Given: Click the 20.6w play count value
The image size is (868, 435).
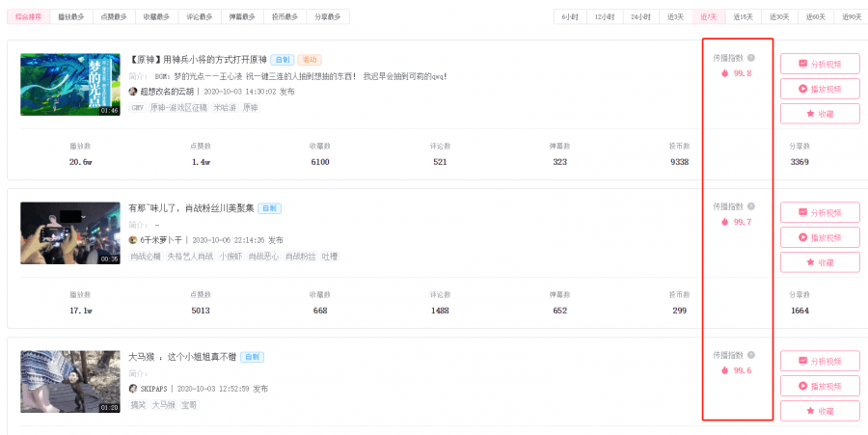Looking at the screenshot, I should 81,162.
